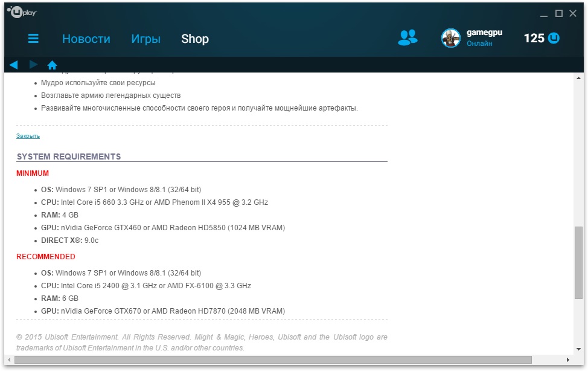Click the horizontal scrollbar left arrow
This screenshot has height=371, width=588.
pos(10,360)
